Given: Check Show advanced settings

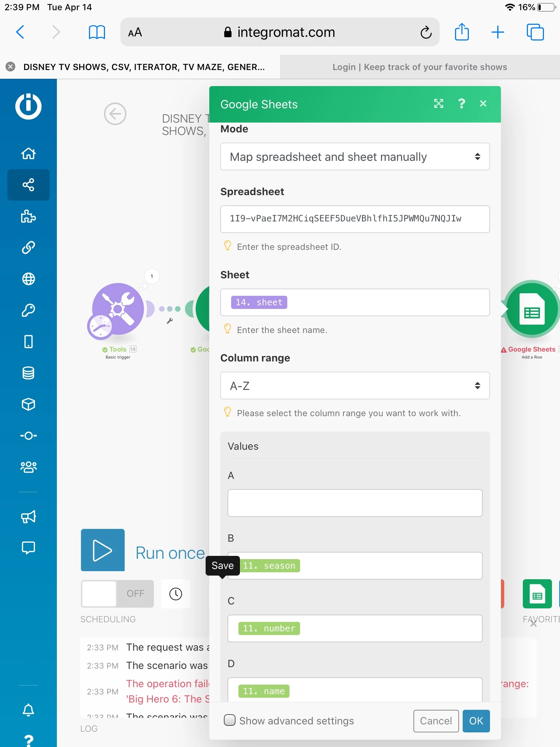Looking at the screenshot, I should (x=230, y=720).
